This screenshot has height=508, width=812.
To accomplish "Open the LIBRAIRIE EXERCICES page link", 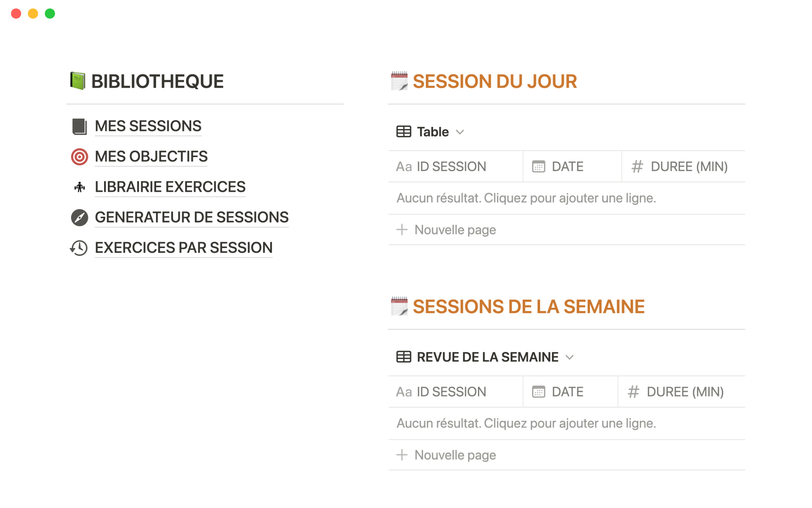I will click(170, 187).
